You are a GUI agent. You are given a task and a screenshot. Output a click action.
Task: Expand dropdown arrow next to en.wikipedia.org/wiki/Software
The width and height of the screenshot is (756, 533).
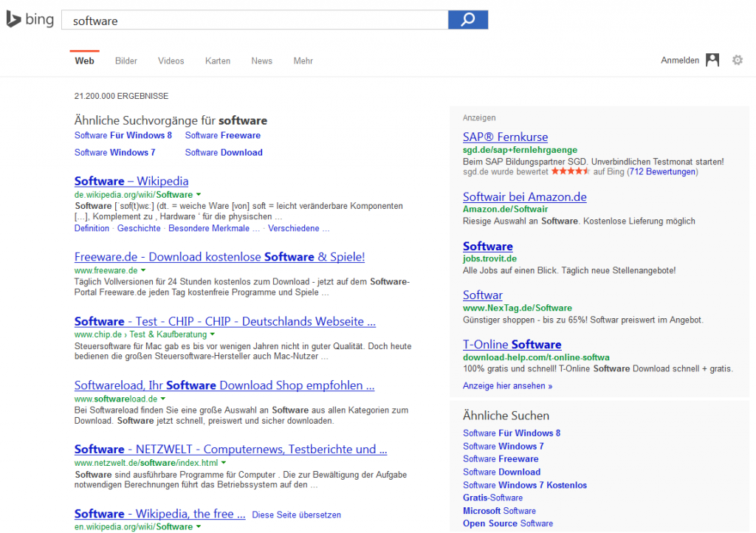[x=198, y=527]
